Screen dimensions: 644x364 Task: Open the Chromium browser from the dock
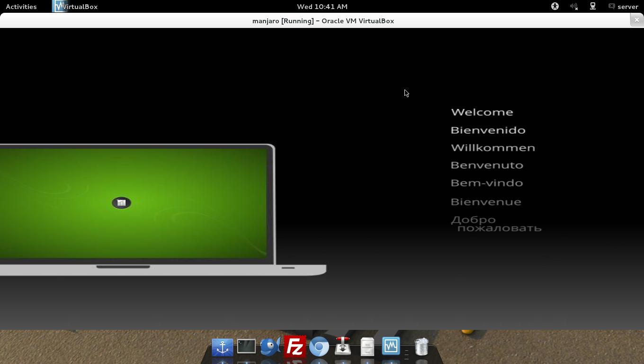click(x=319, y=346)
